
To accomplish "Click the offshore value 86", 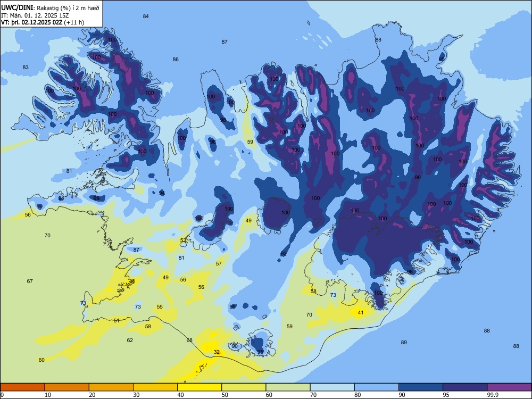I will pyautogui.click(x=176, y=60).
